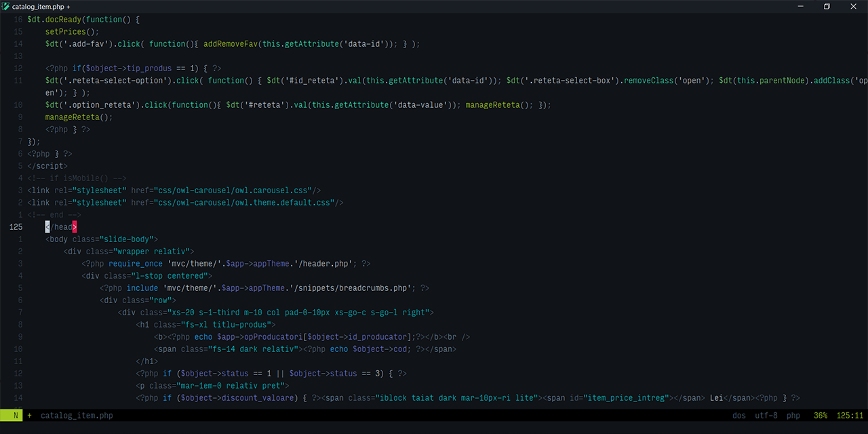This screenshot has width=868, height=434.
Task: Click the utf-8 encoding indicator
Action: (766, 415)
